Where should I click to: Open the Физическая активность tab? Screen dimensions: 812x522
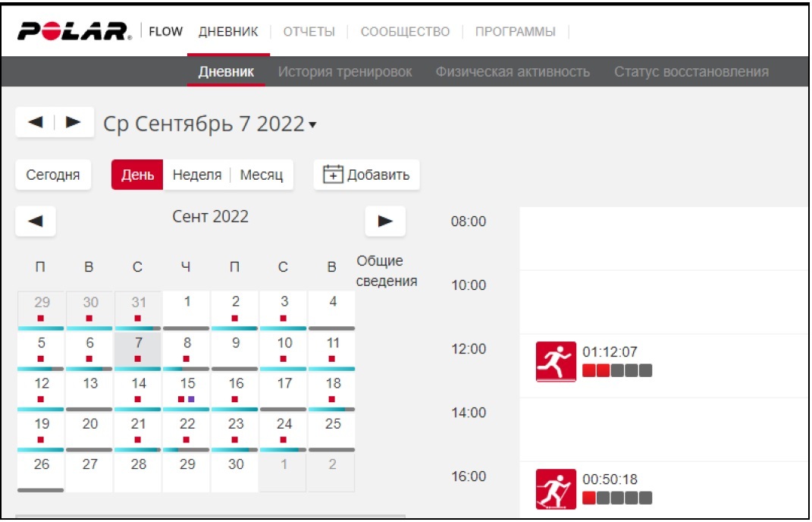coord(513,72)
